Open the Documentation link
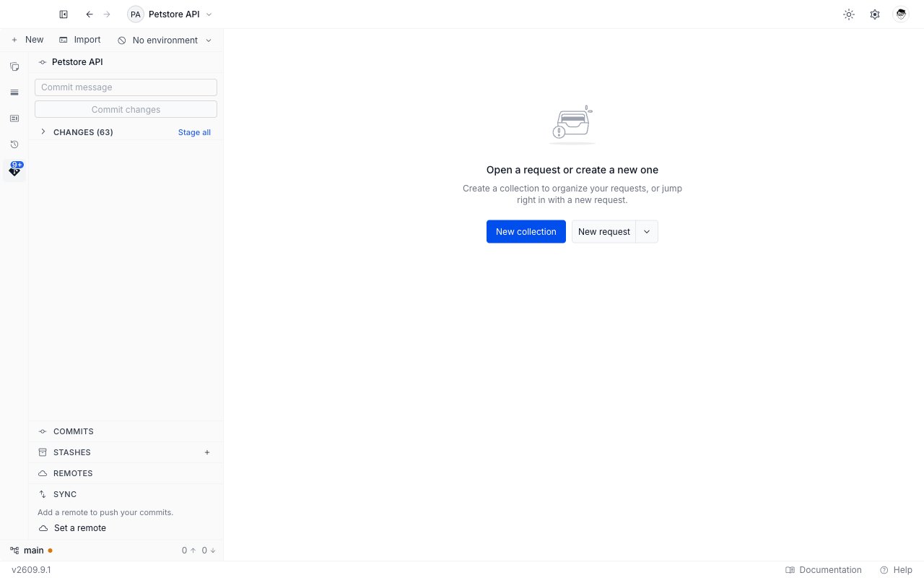This screenshot has height=578, width=924. pyautogui.click(x=824, y=570)
